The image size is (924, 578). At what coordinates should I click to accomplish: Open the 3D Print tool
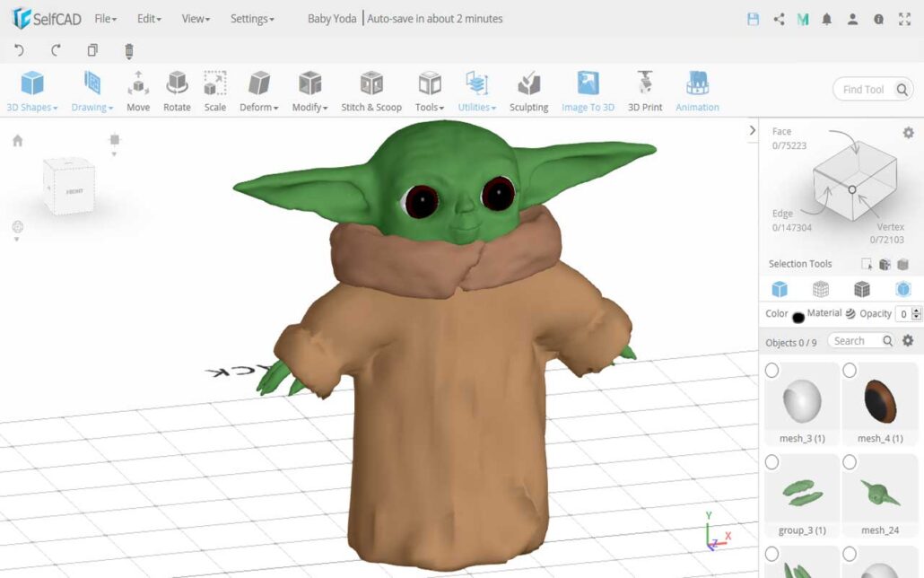(x=644, y=90)
